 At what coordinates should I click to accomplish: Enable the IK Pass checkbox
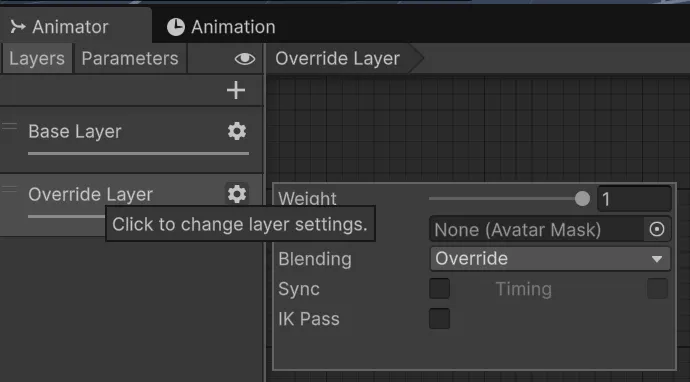440,319
